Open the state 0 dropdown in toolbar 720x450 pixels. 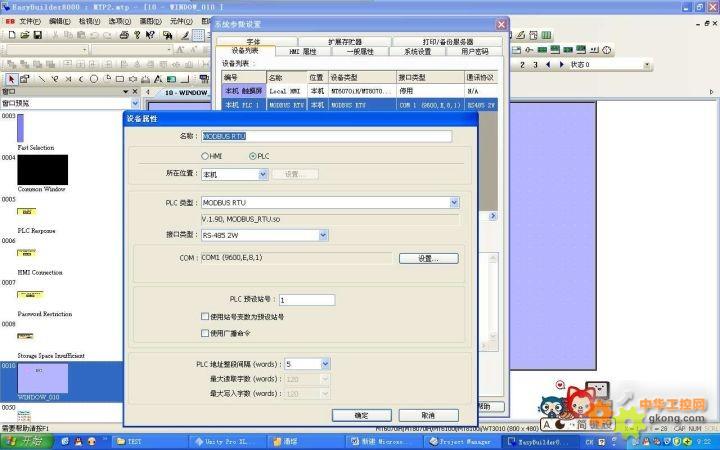647,65
